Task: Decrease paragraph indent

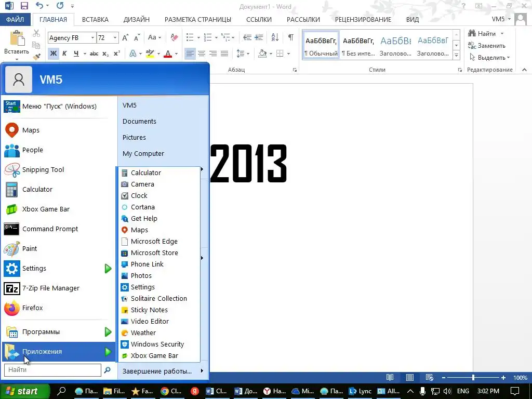Action: click(247, 37)
